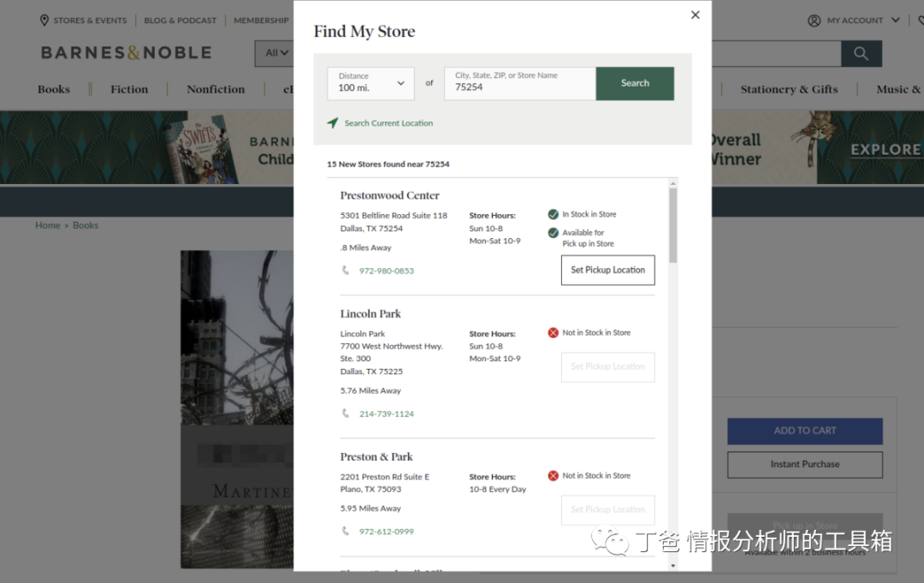Click the Available for Pick up checkmark icon

[553, 233]
